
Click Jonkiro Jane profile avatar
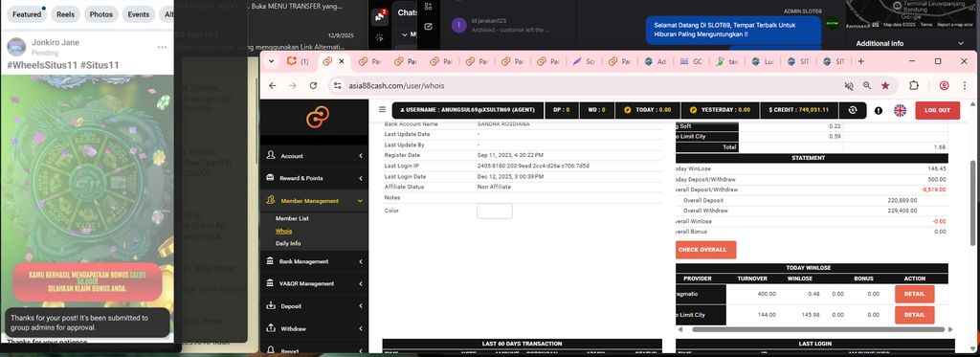click(x=16, y=47)
